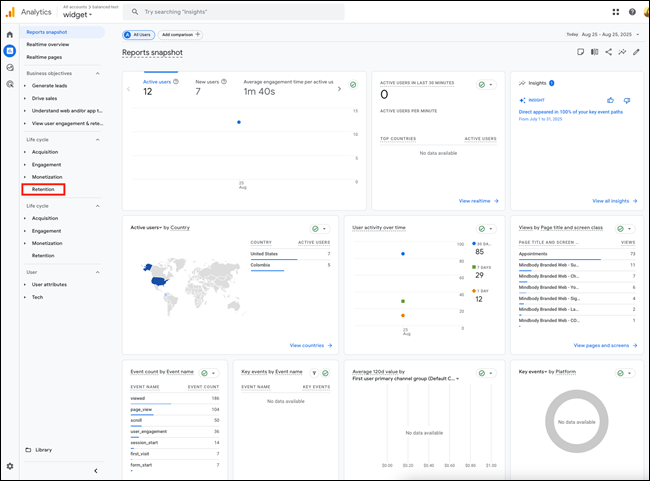Open data quality dropdown on realtime card

pyautogui.click(x=486, y=85)
